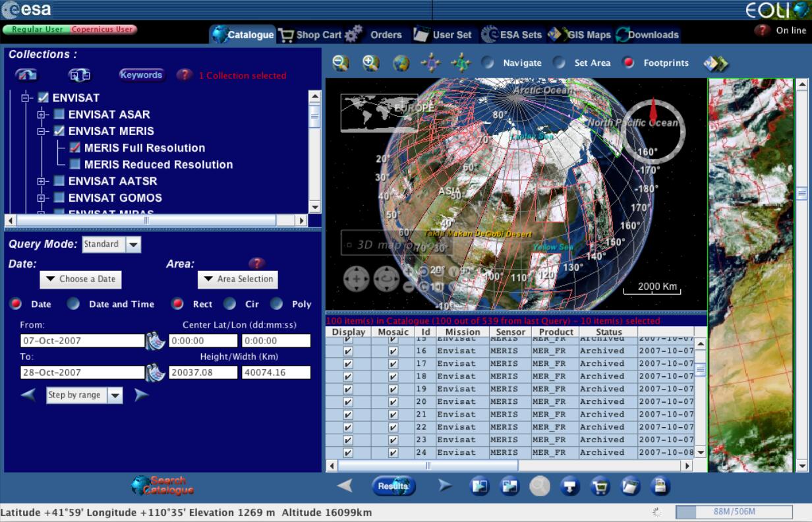The image size is (812, 522).
Task: Switch to the Catalogue tab
Action: 243,35
